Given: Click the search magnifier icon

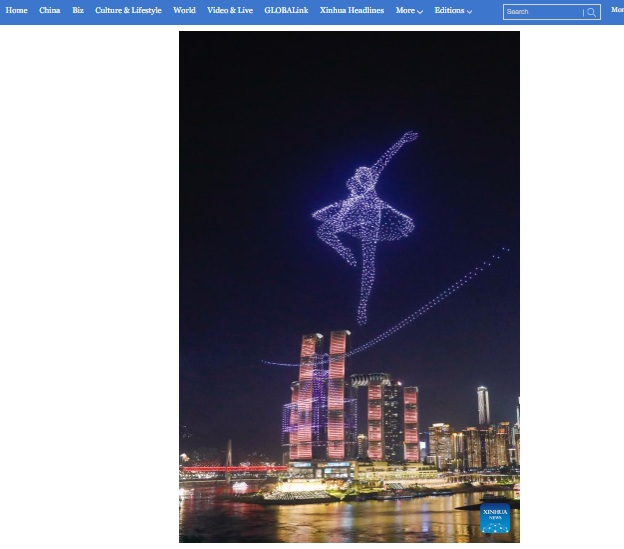Looking at the screenshot, I should coord(591,12).
